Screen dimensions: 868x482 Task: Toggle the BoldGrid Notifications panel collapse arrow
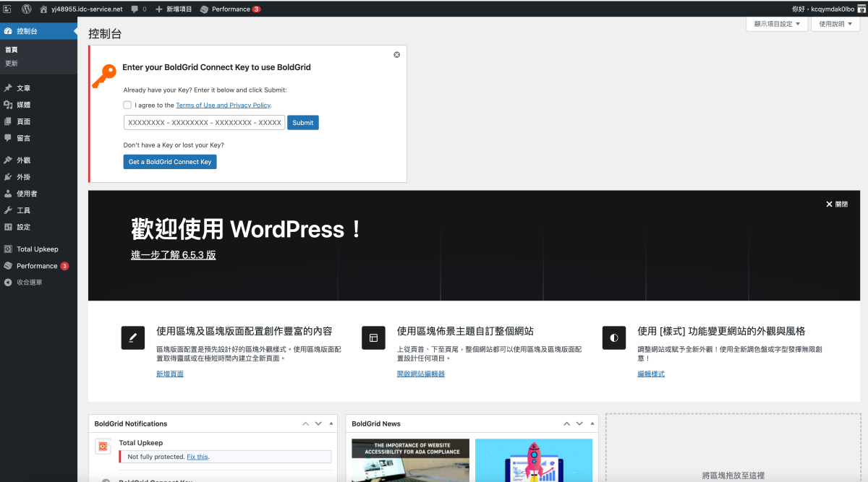(331, 423)
